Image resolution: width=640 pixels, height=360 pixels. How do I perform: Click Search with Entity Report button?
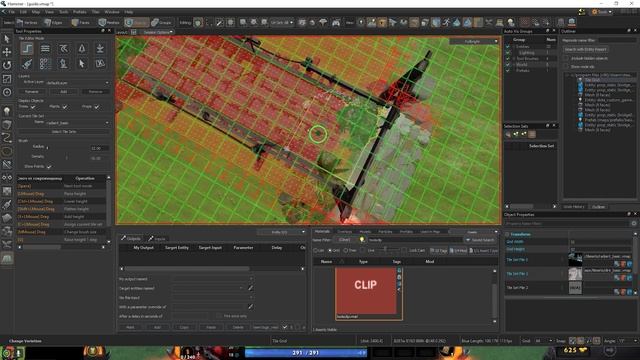[x=586, y=49]
